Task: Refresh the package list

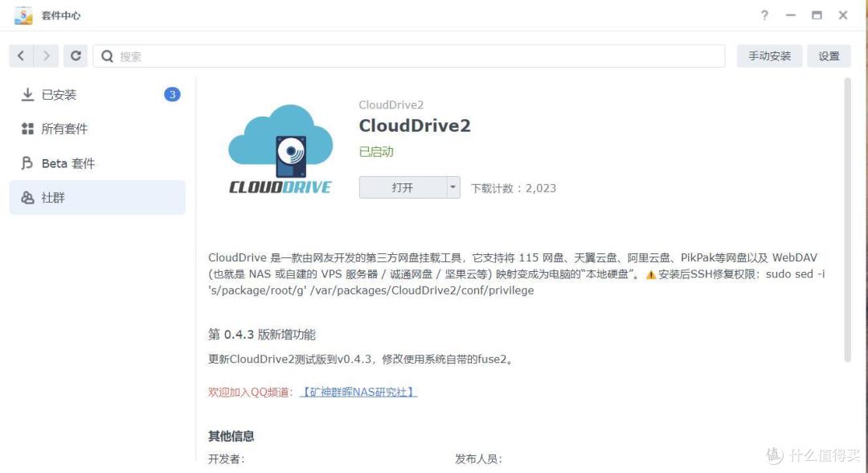Action: [76, 56]
